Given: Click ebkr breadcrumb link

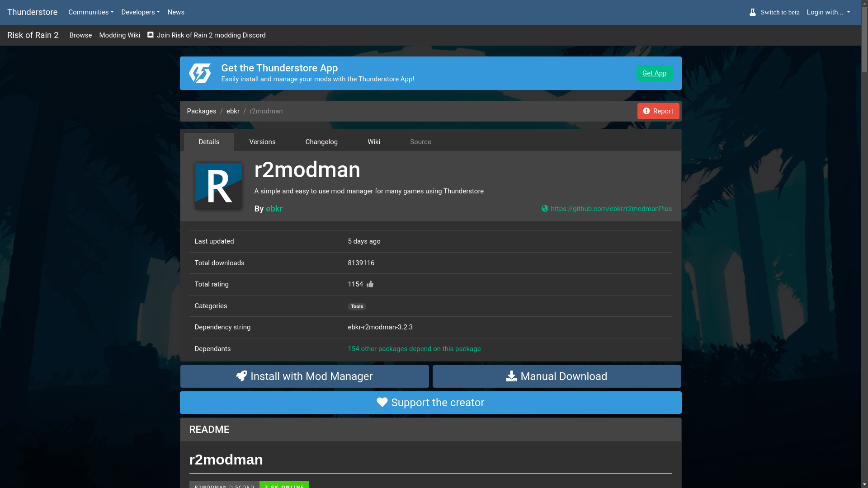Looking at the screenshot, I should click(x=233, y=111).
